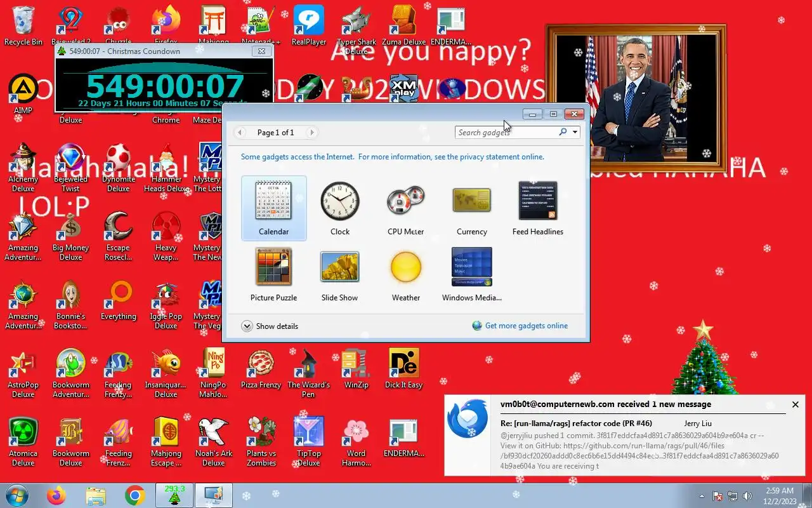The image size is (812, 508).
Task: Select the Iggle Pop Deluxe shortcut
Action: coord(166,305)
